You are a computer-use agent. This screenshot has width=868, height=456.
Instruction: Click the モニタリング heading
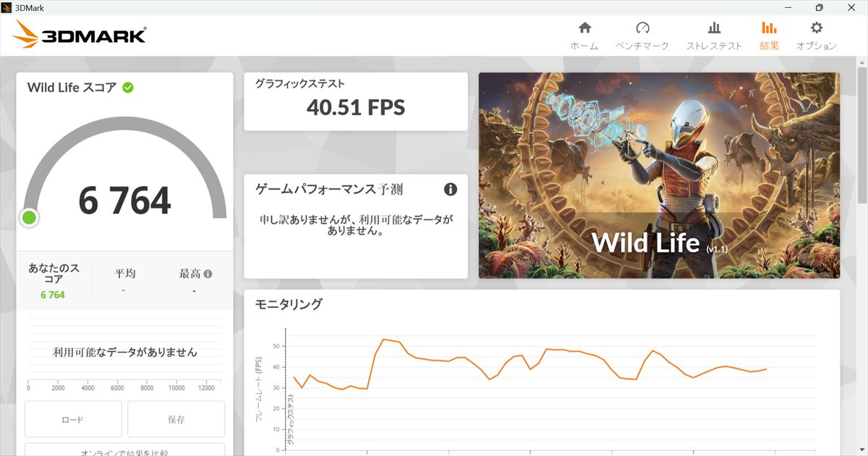click(x=289, y=304)
